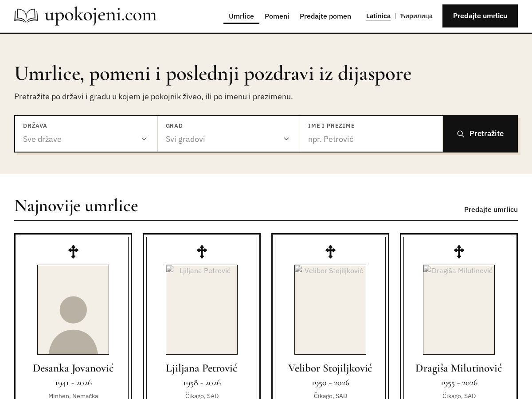Viewport: 532px width, 399px height.
Task: Click the location Minhen, Nemačka
Action: point(73,396)
